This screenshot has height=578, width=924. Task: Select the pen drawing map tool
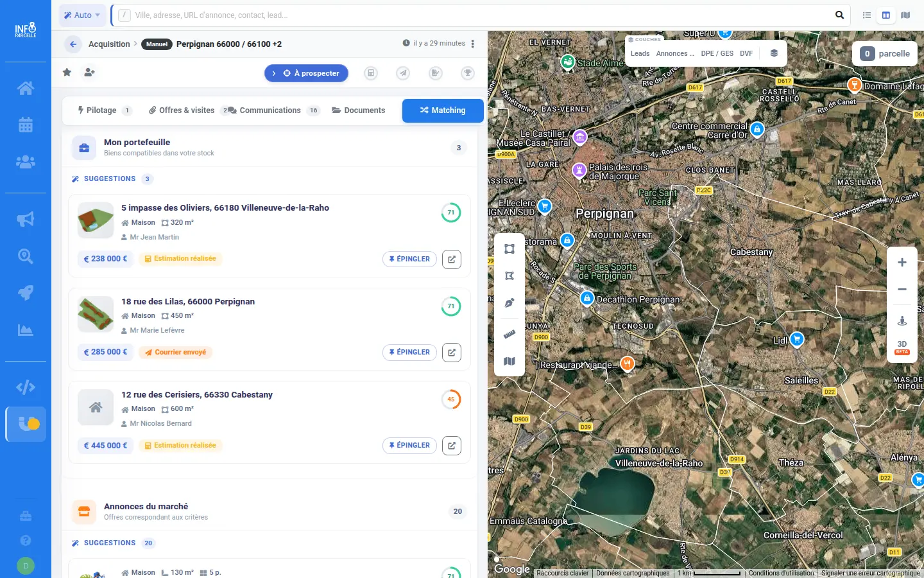tap(509, 303)
